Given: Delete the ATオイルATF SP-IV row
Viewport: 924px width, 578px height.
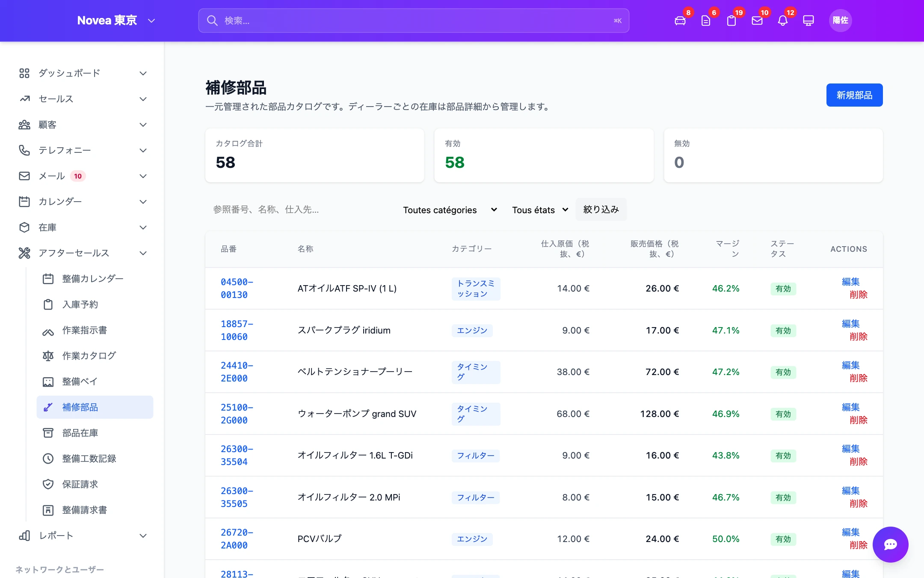Looking at the screenshot, I should tap(858, 295).
